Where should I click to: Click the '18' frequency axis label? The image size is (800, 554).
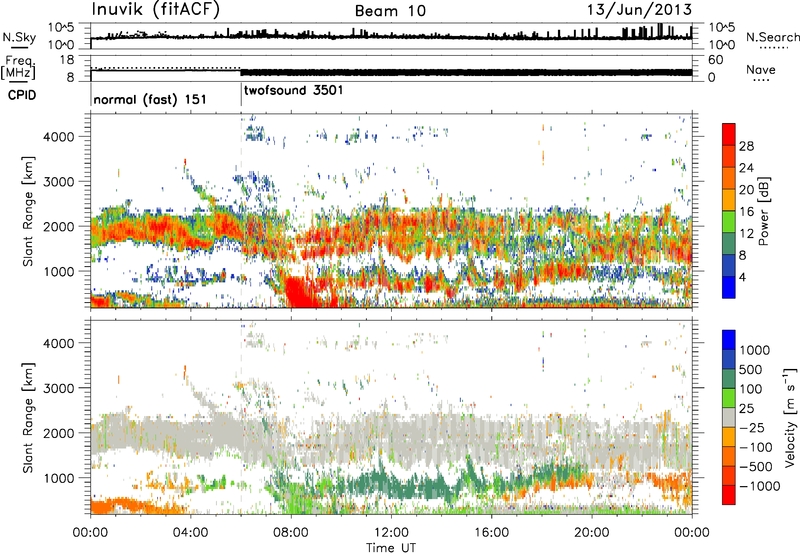[67, 60]
